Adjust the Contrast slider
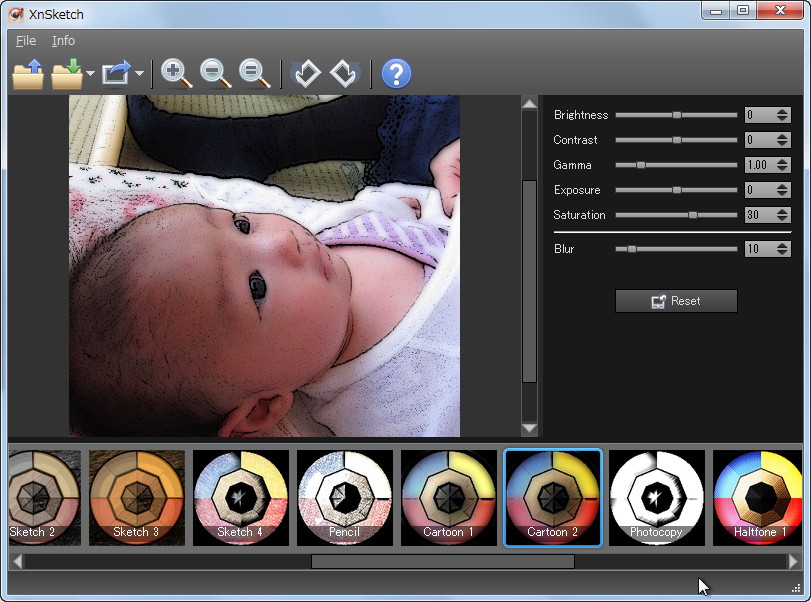Viewport: 811px width, 602px height. coord(676,140)
